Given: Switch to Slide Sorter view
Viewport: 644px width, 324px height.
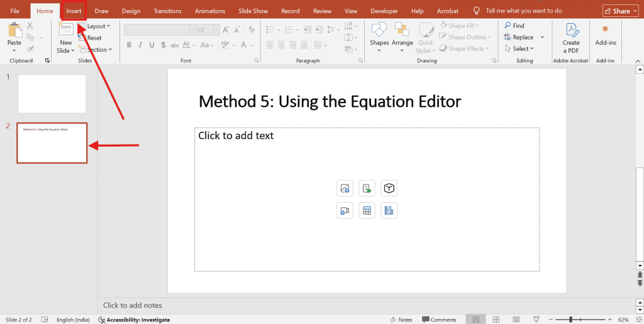Looking at the screenshot, I should [496, 320].
